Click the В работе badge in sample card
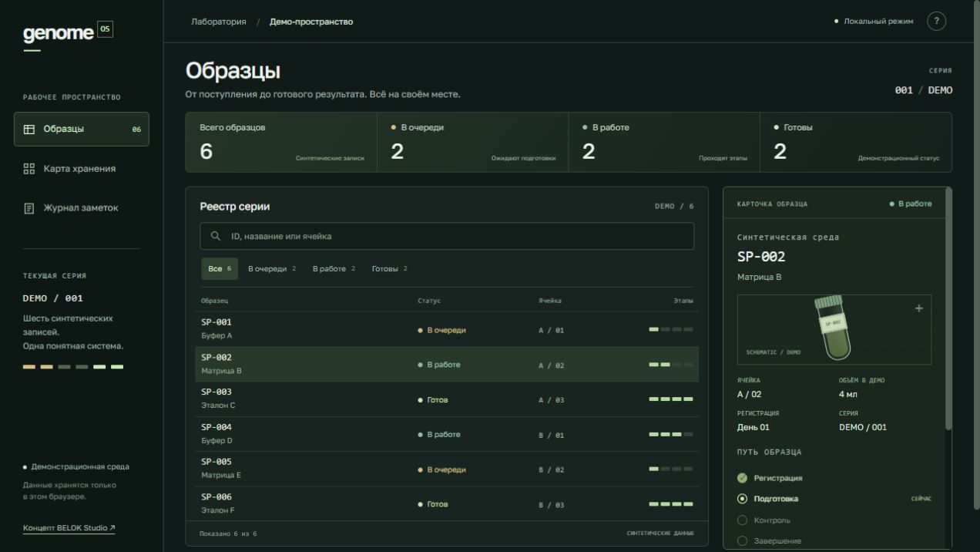 [911, 204]
